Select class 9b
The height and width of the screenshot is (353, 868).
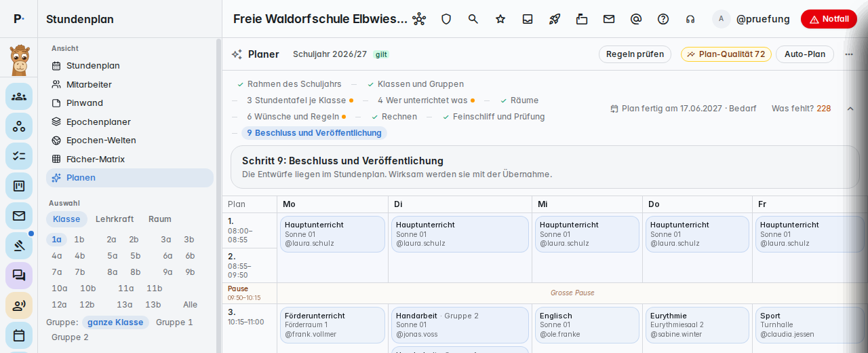(190, 272)
